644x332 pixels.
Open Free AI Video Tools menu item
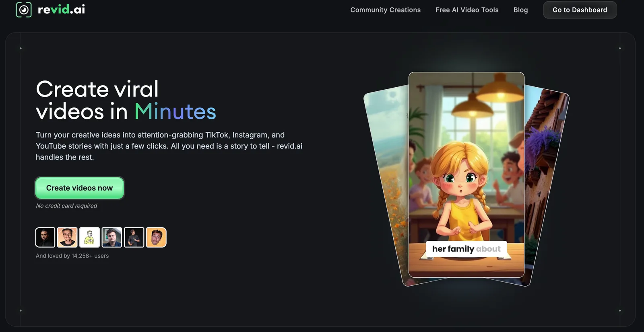(467, 10)
